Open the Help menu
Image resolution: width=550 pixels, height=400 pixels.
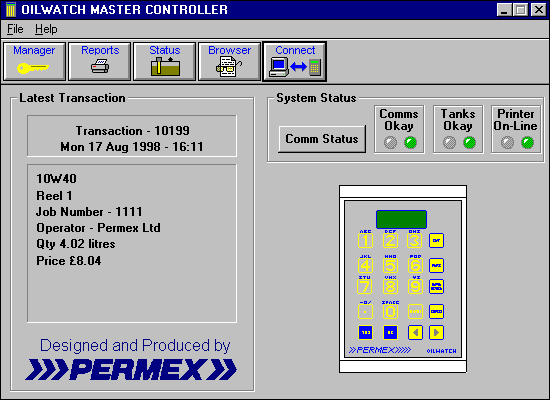46,29
